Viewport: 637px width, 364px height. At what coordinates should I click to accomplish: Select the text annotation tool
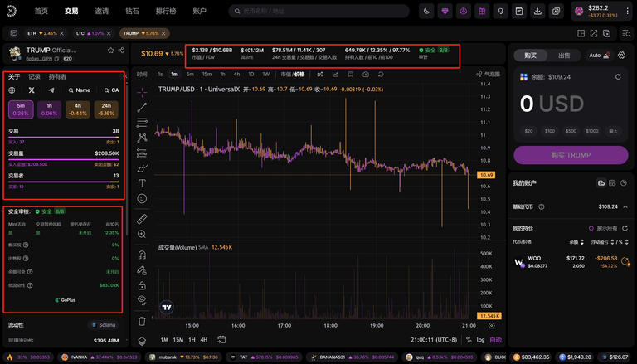click(x=142, y=183)
